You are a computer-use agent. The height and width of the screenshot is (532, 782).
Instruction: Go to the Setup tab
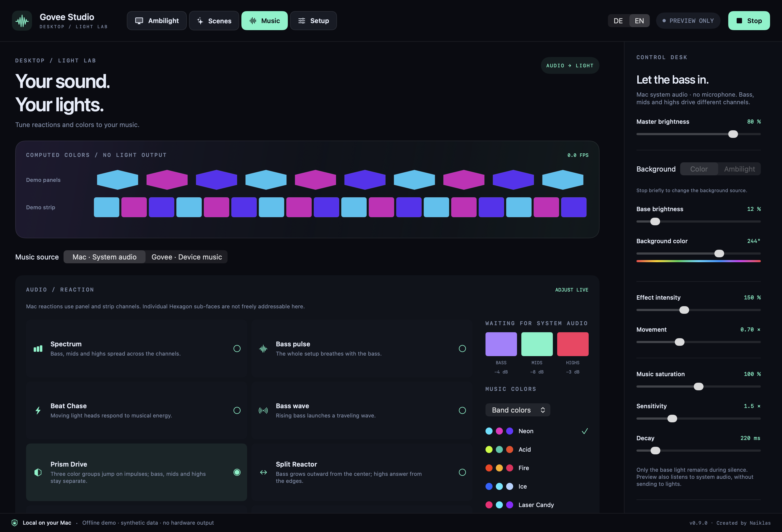[313, 21]
